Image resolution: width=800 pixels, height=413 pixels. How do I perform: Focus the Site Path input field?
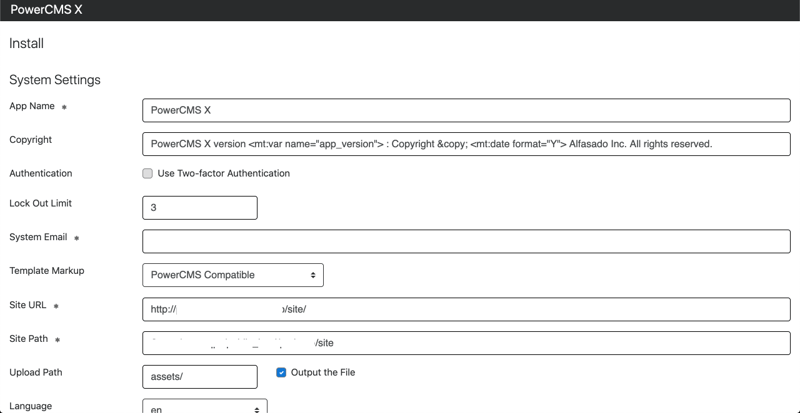tap(466, 343)
